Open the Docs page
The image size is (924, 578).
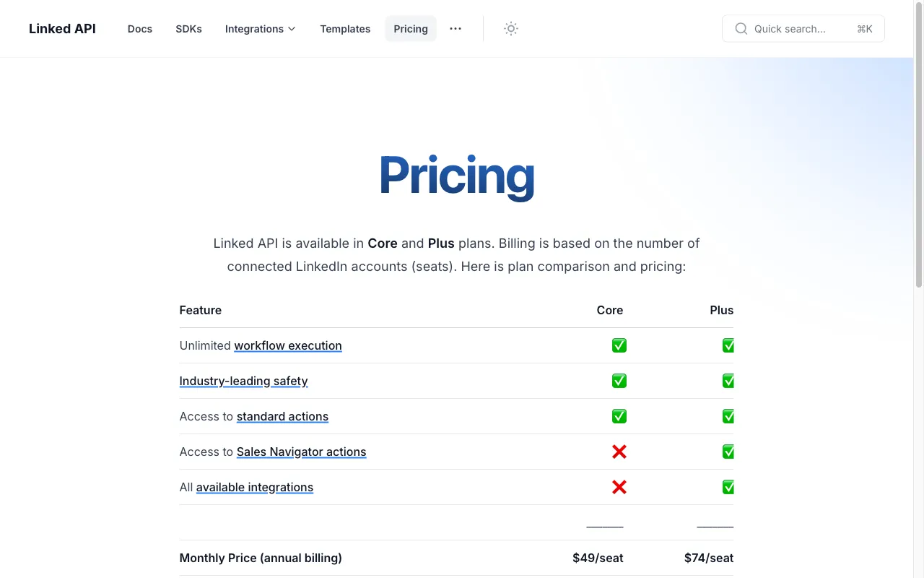[x=140, y=29]
